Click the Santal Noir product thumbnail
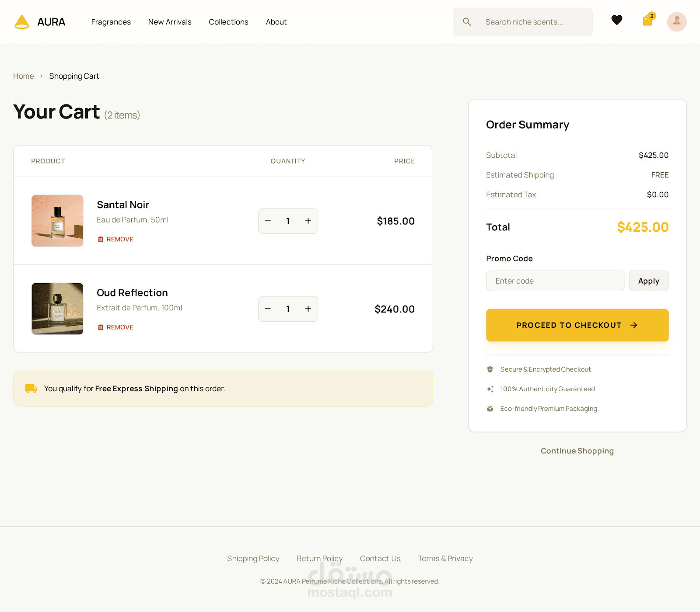Image resolution: width=700 pixels, height=612 pixels. point(57,221)
